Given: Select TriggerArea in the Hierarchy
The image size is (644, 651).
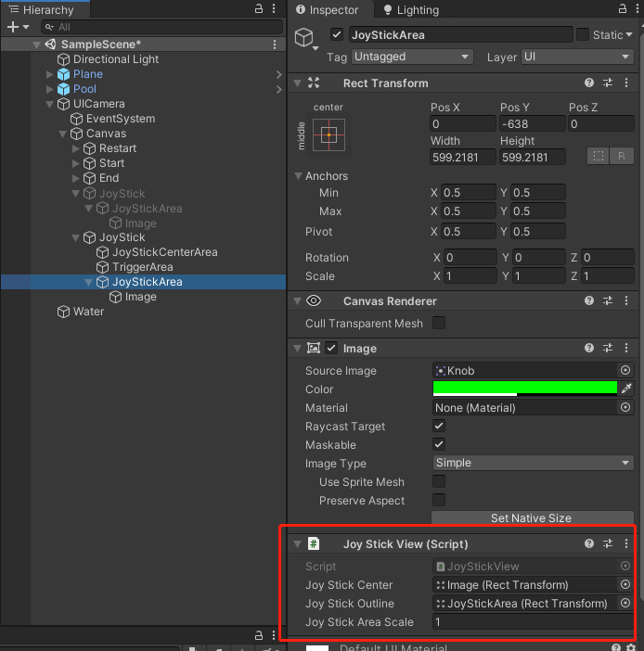Looking at the screenshot, I should pyautogui.click(x=142, y=267).
